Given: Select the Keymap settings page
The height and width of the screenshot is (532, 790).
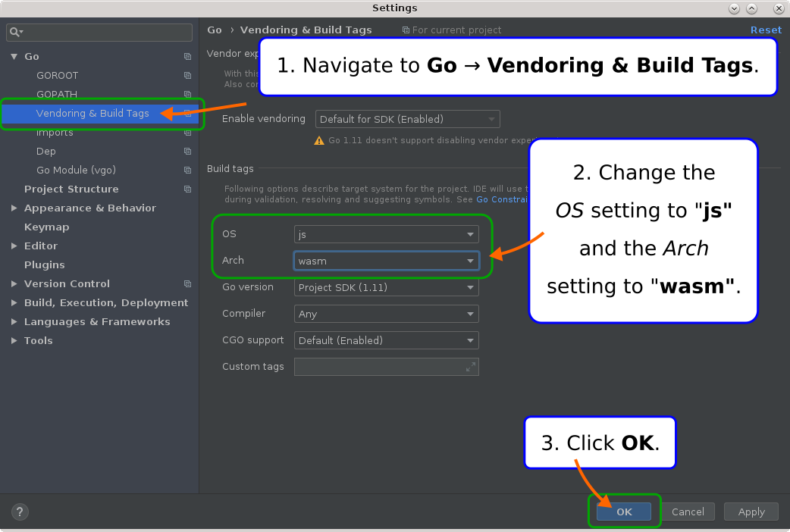Looking at the screenshot, I should pos(46,227).
